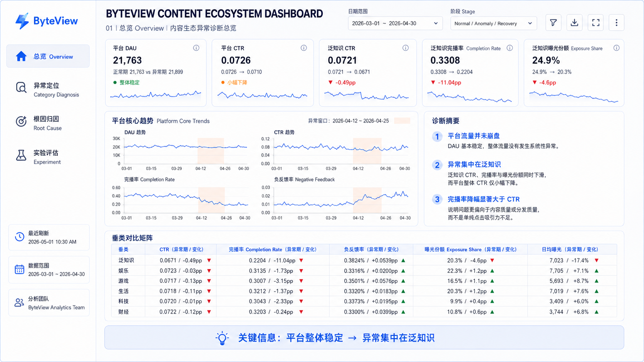Click the info icon on 平台 DAU card
644x362 pixels.
196,48
